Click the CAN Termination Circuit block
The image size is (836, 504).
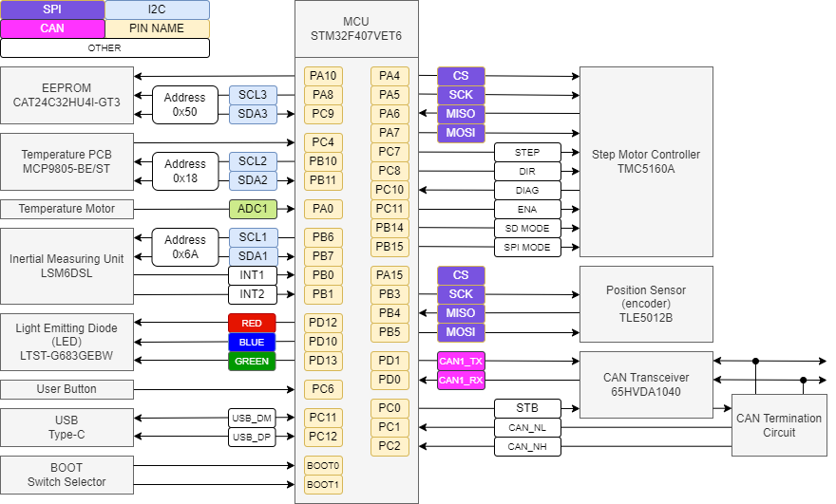pyautogui.click(x=779, y=425)
